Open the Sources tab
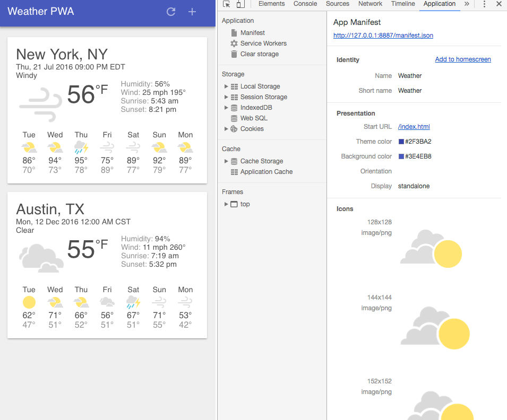The width and height of the screenshot is (507, 420). 337,4
